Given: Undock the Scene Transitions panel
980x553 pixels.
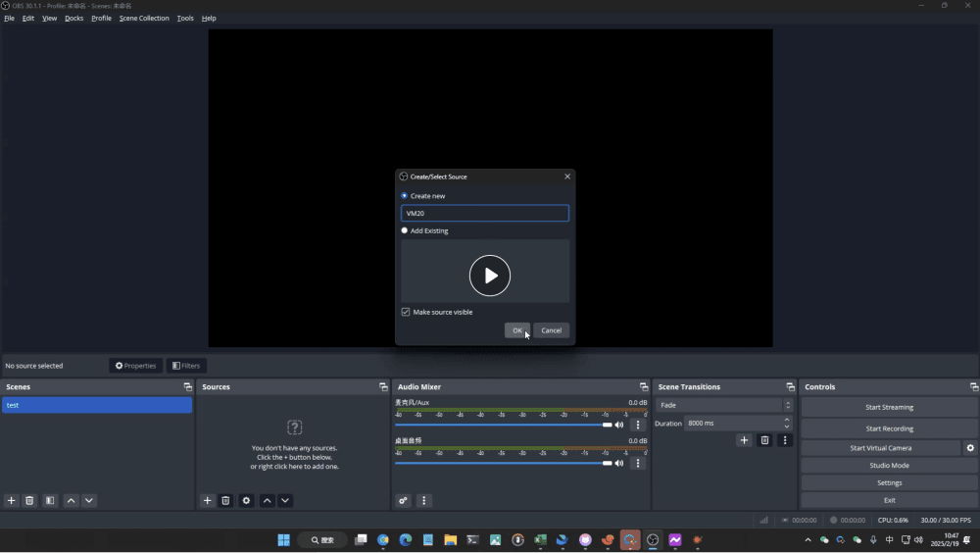Looking at the screenshot, I should (790, 386).
